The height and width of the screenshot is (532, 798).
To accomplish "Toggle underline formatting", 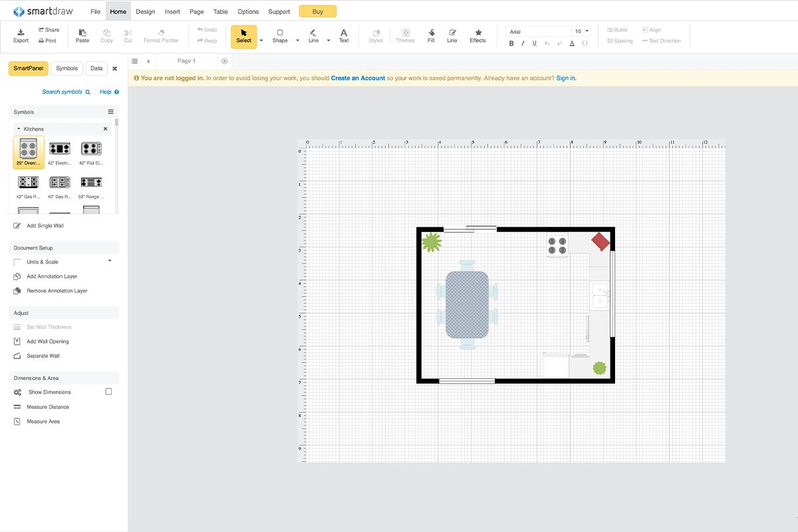I will [x=534, y=43].
